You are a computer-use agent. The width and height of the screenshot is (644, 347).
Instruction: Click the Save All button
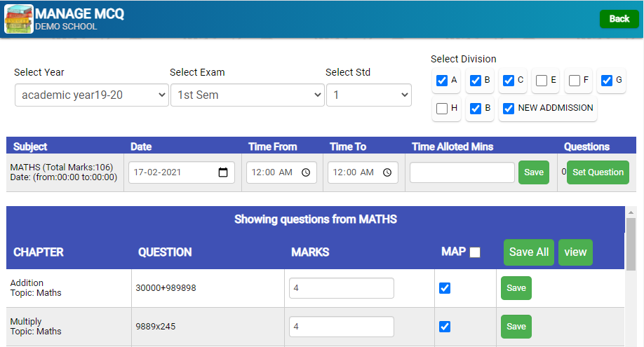[x=529, y=252]
